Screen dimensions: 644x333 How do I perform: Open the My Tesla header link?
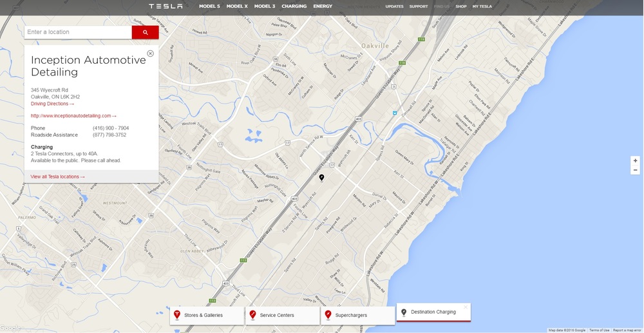pyautogui.click(x=482, y=6)
